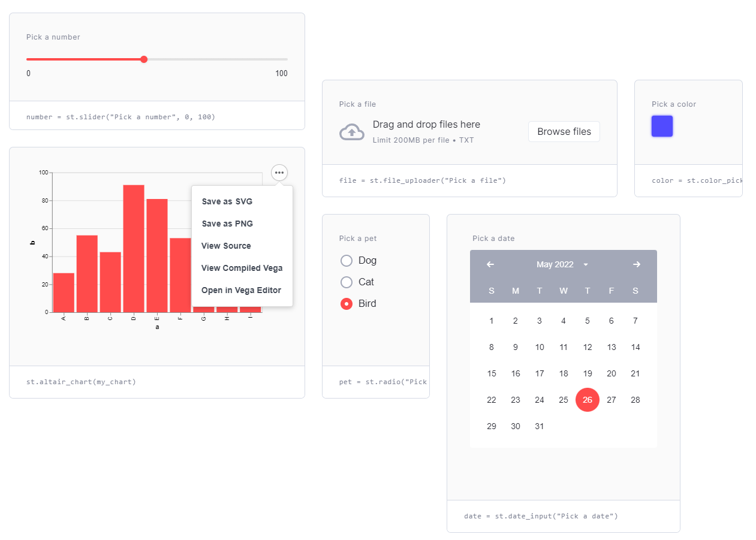Open the blue color picker swatch
This screenshot has height=540, width=756.
point(662,126)
